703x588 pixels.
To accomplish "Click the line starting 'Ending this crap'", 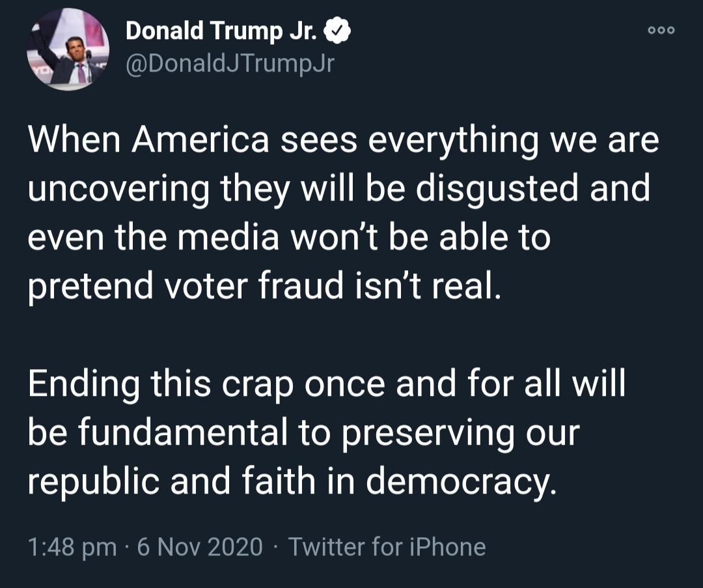I will [x=326, y=384].
